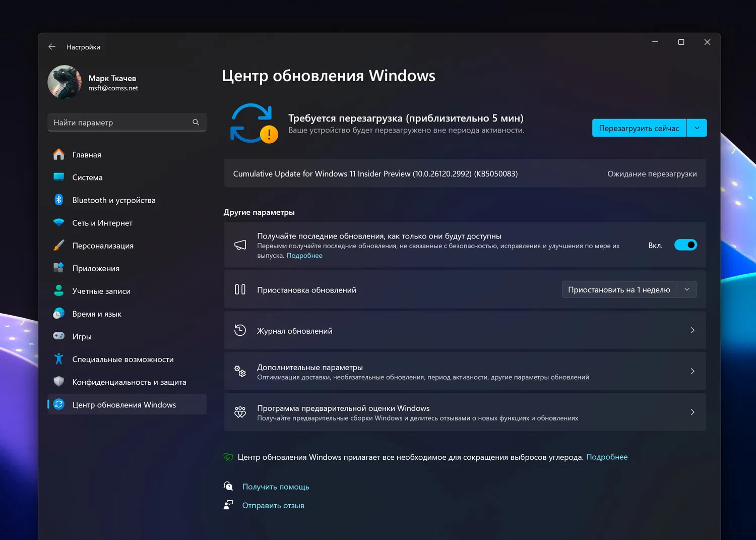Click the Марк Ткачев profile avatar

(x=65, y=82)
